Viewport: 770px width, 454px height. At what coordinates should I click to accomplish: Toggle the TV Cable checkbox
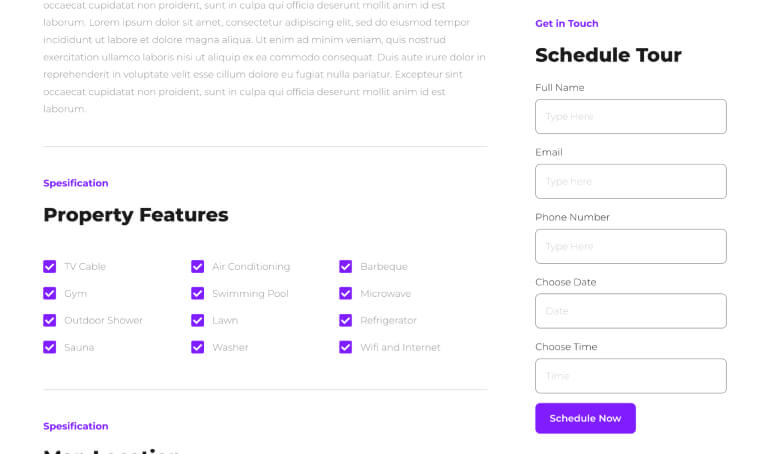click(49, 267)
